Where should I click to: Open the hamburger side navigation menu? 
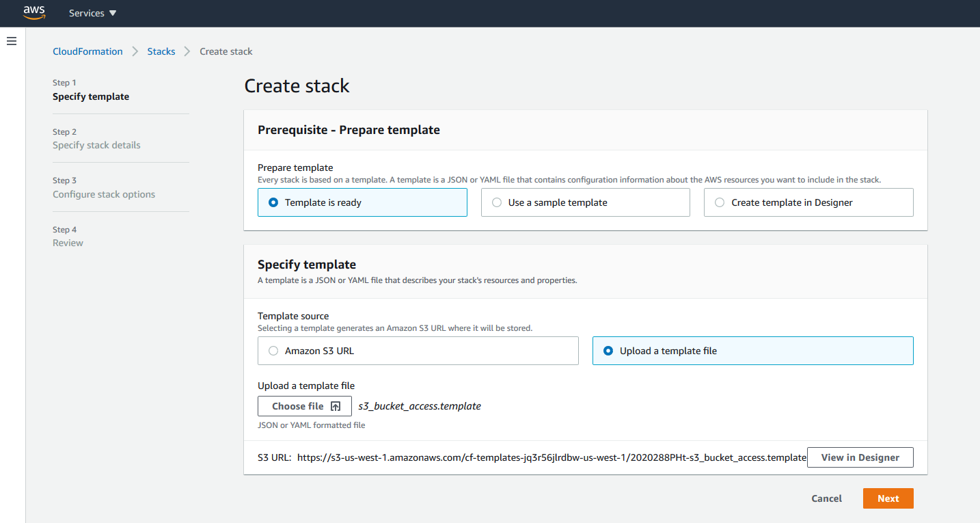[12, 42]
